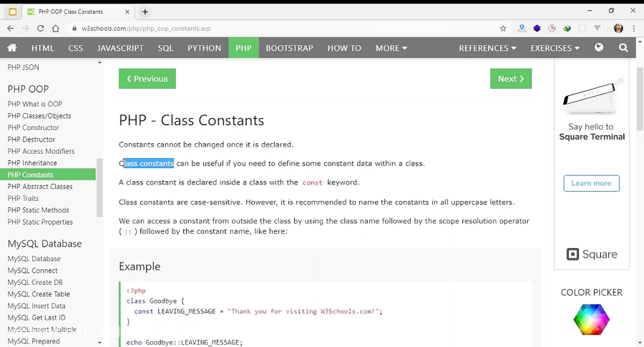The height and width of the screenshot is (347, 644).
Task: Click the globe translate icon
Action: (599, 48)
